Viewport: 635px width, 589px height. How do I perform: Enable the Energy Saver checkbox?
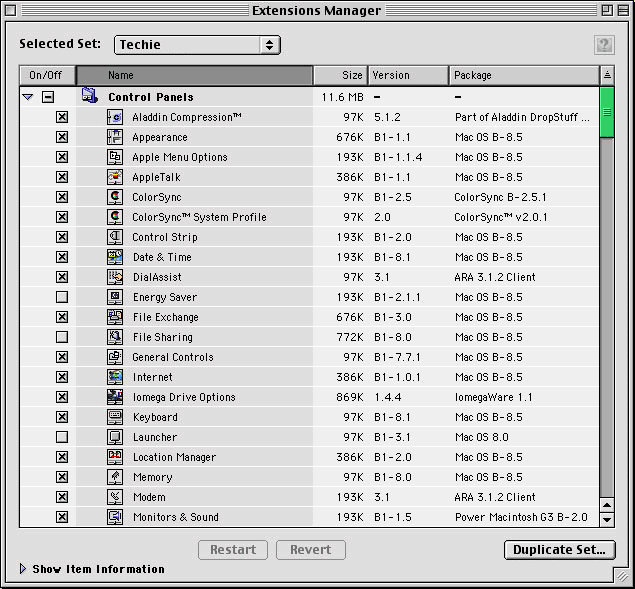coord(62,297)
